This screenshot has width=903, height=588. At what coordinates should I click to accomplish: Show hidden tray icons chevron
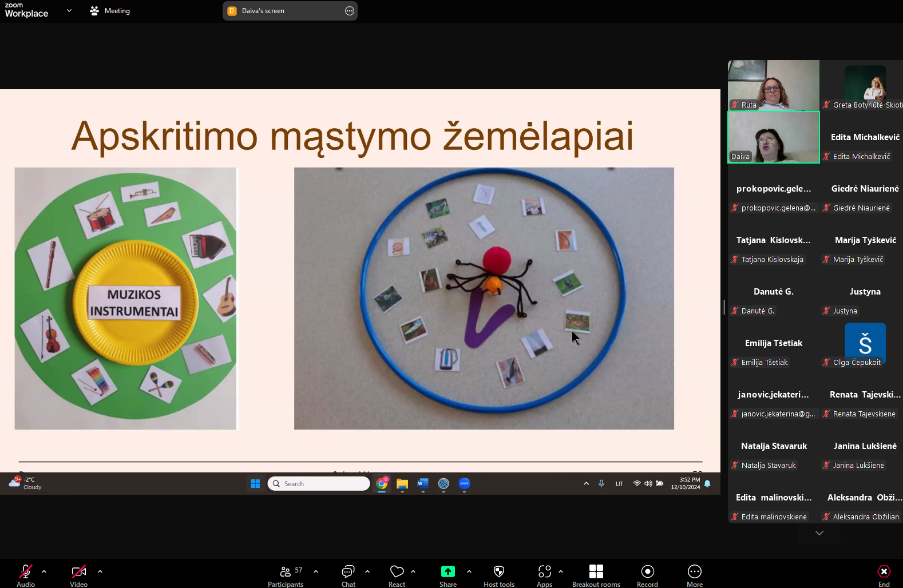click(x=586, y=483)
